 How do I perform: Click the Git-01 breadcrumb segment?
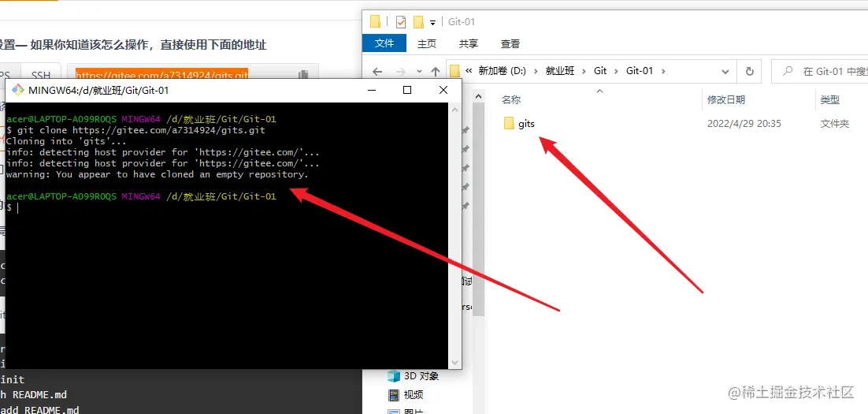coord(640,71)
